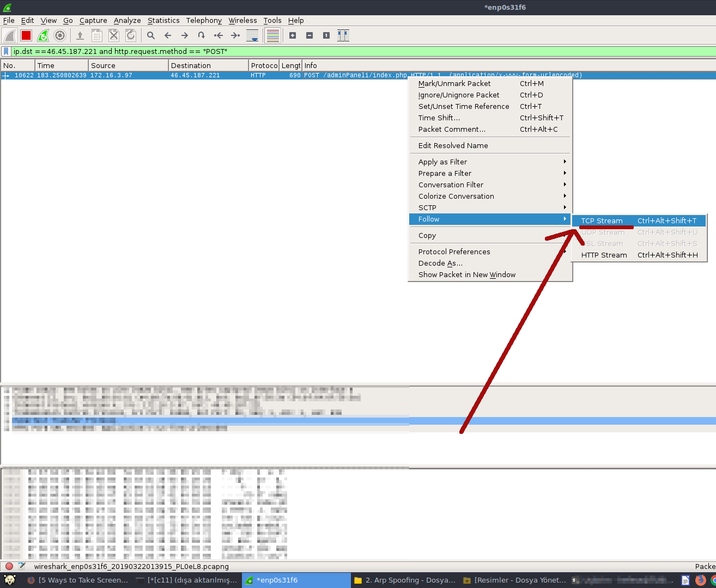Choose Mark/Unmark Packet from context menu
Image resolution: width=716 pixels, height=588 pixels.
490,83
